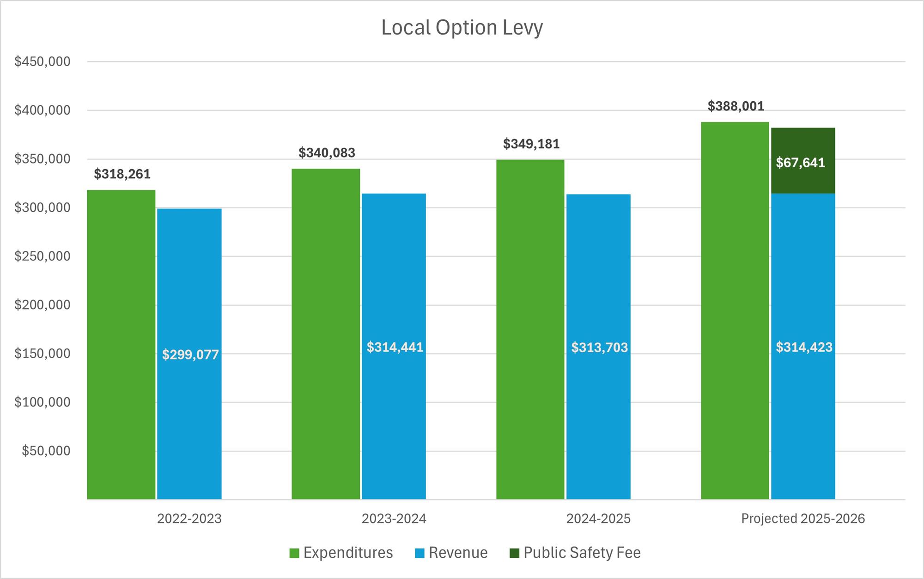Click the $314,441 revenue bar label

(x=395, y=347)
